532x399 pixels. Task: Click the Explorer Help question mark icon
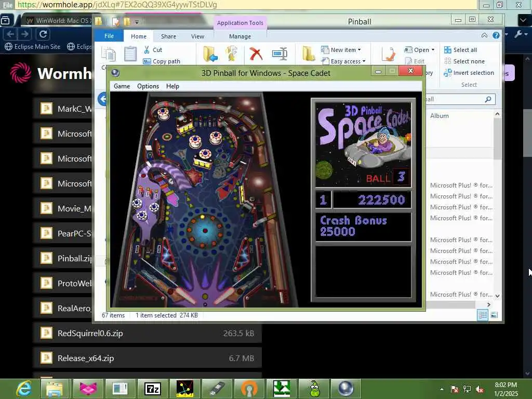(496, 35)
